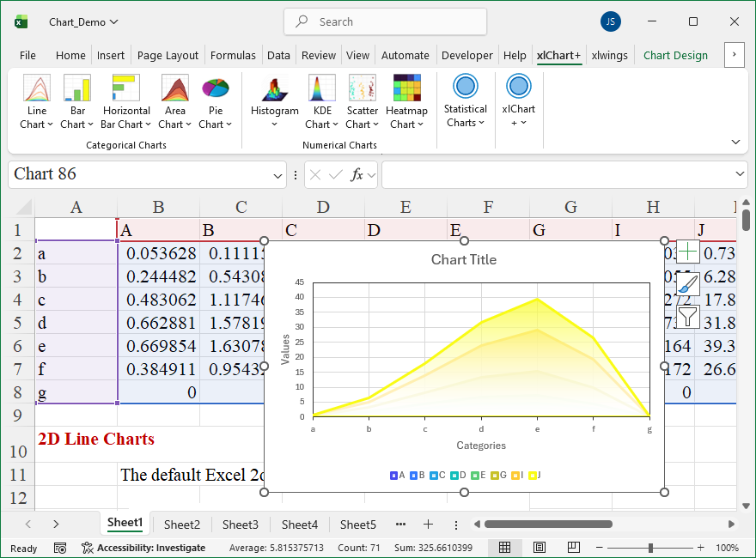Switch to Page Layout view
The width and height of the screenshot is (756, 558).
click(x=539, y=548)
